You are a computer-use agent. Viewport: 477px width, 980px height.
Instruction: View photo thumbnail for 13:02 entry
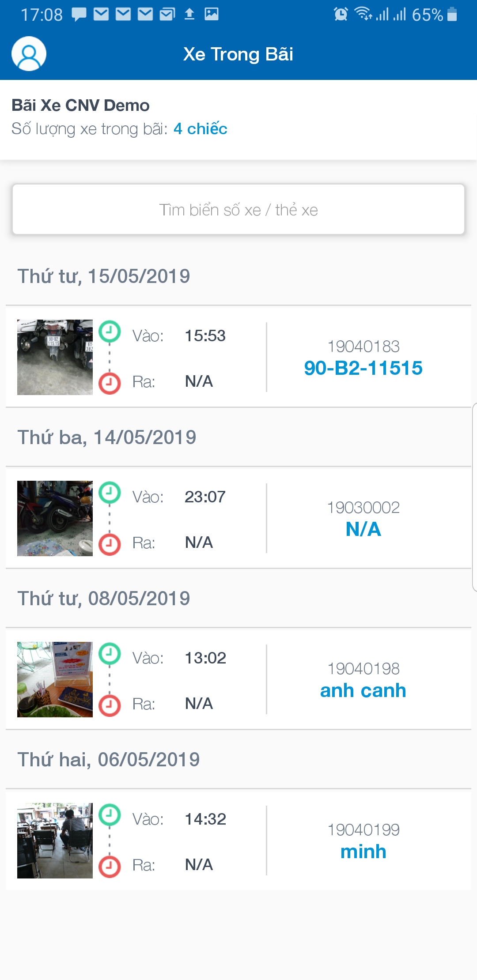point(55,679)
